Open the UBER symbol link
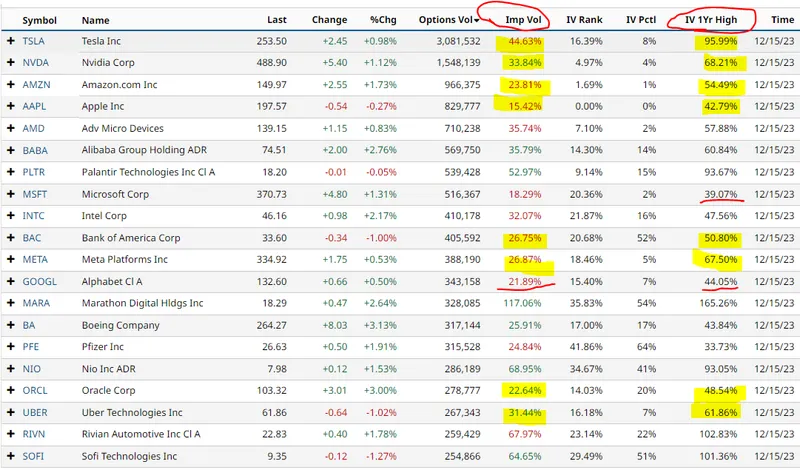This screenshot has height=470, width=800. 35,412
